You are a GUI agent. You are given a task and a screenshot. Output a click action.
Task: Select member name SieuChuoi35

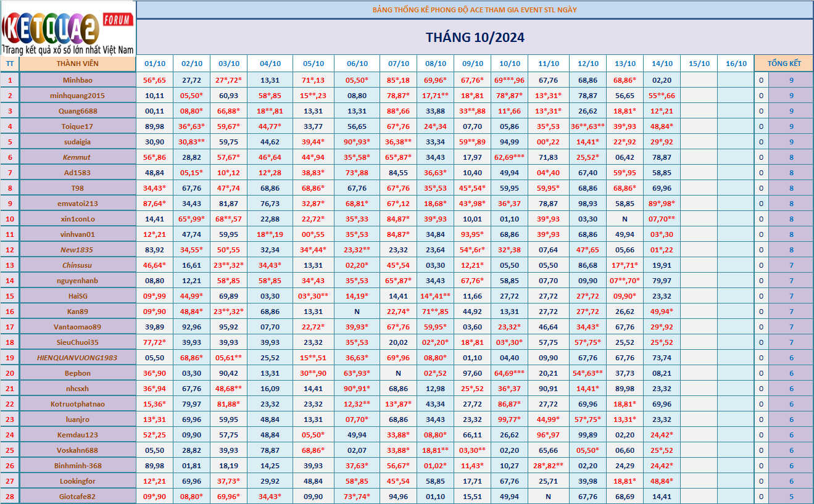(x=77, y=342)
